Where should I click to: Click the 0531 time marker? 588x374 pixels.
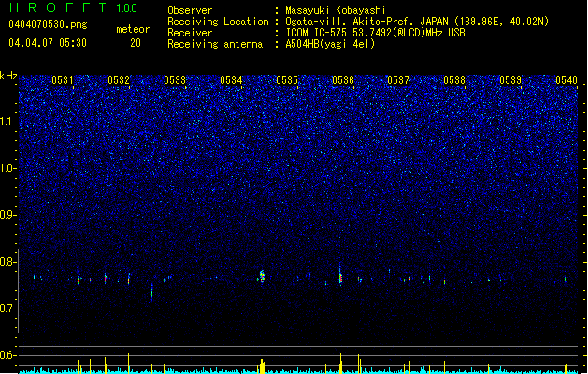pos(63,80)
